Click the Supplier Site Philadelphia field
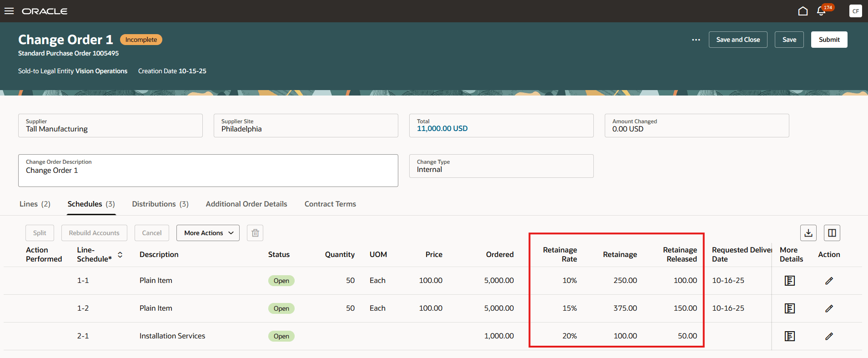This screenshot has width=868, height=358. (x=306, y=126)
